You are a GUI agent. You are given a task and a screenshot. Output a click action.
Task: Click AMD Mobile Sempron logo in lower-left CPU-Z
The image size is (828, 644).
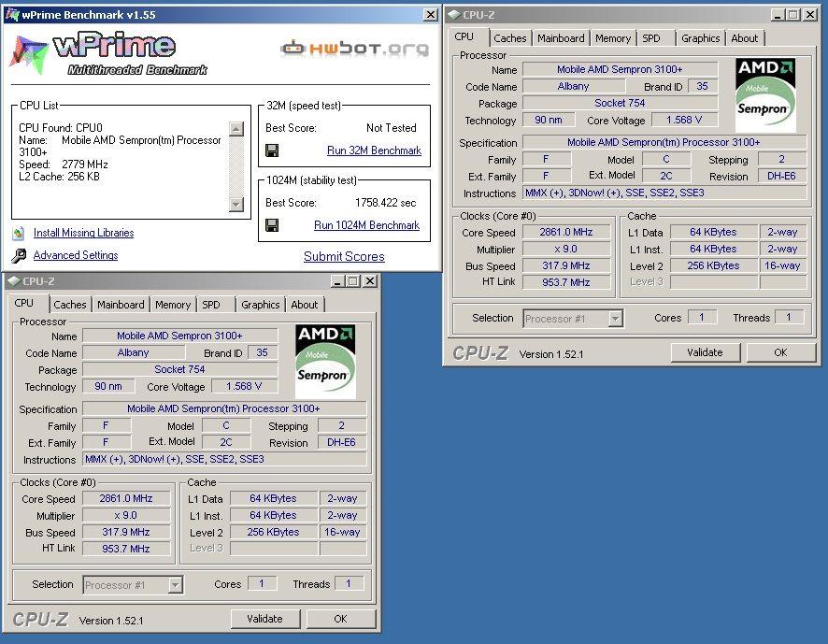pos(325,362)
